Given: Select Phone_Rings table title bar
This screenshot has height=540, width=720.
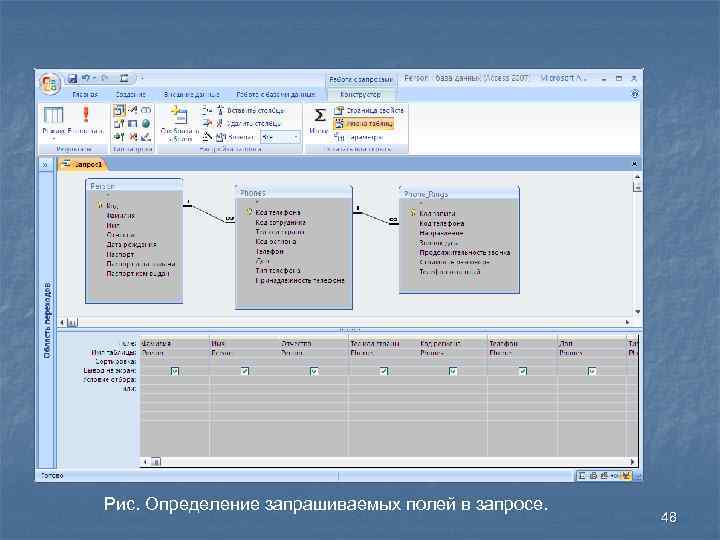Looking at the screenshot, I should click(459, 194).
